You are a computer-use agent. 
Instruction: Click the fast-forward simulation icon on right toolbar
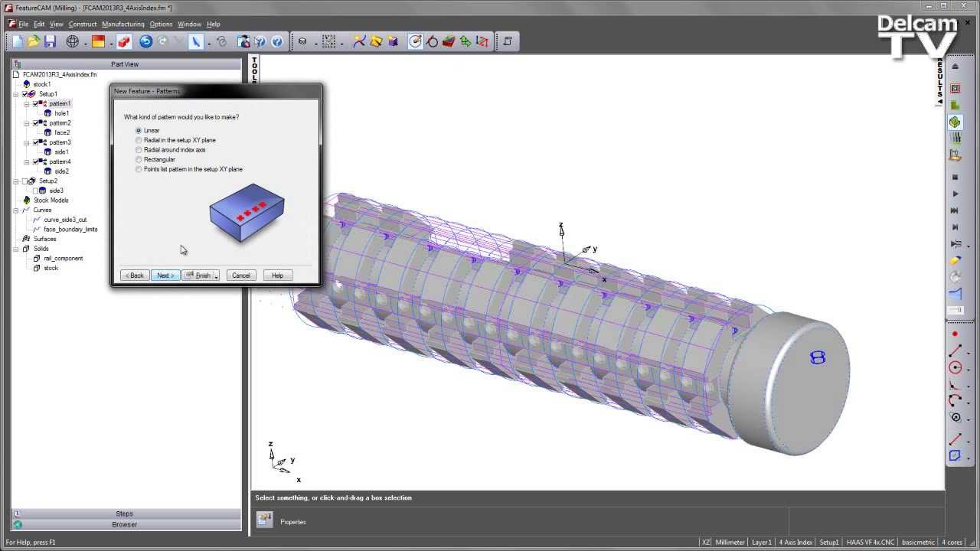tap(955, 210)
